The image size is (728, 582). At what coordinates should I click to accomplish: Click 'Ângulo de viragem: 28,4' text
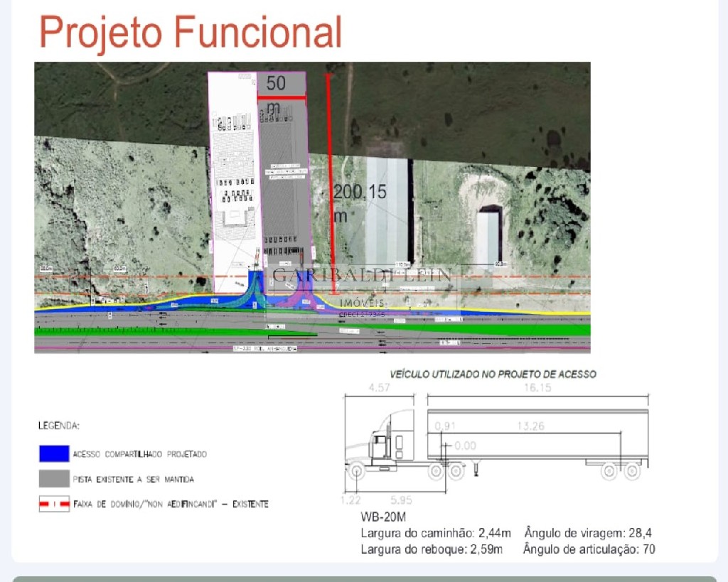click(x=588, y=533)
